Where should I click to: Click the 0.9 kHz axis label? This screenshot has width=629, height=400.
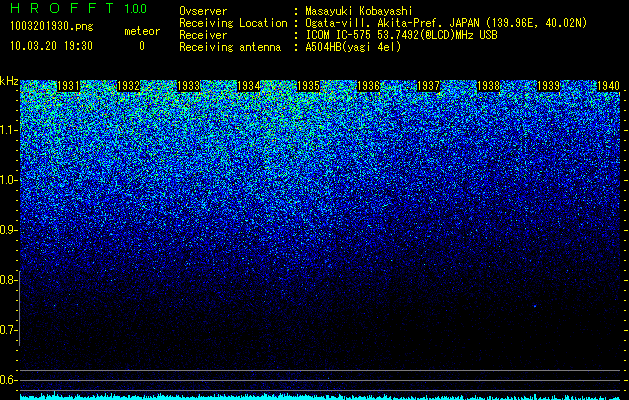(7, 230)
